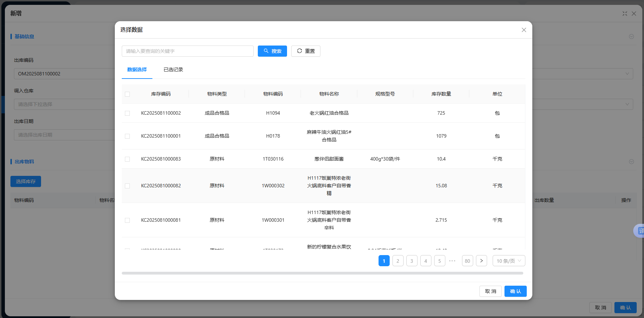Go to page 5 in pagination
This screenshot has height=318, width=644.
point(440,261)
